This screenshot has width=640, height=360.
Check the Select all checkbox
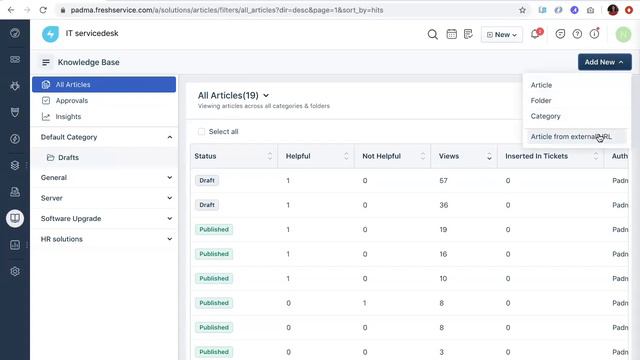coord(201,131)
